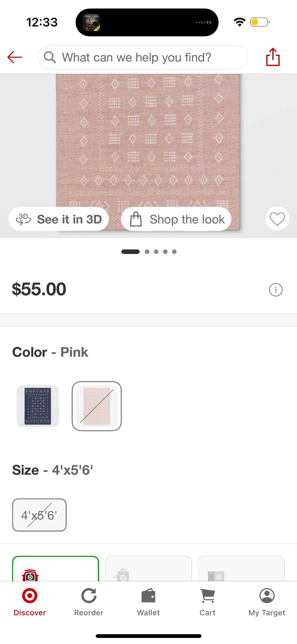297x644 pixels.
Task: Open the My Target account tab
Action: coord(267,602)
